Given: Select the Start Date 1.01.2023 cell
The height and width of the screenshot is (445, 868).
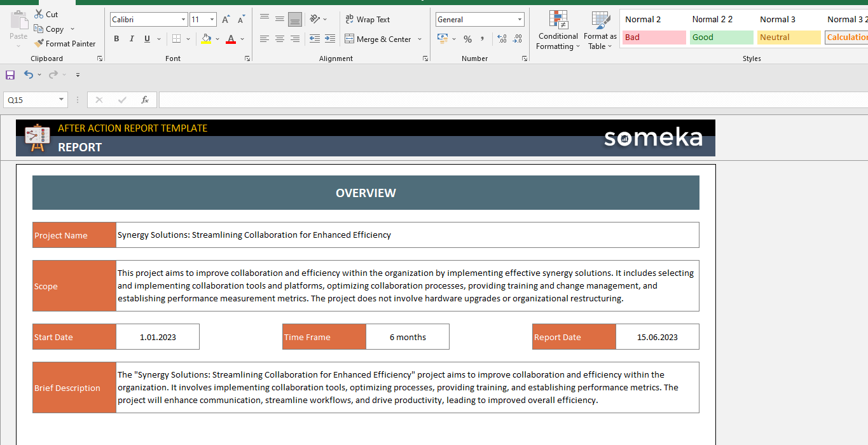Looking at the screenshot, I should point(158,337).
